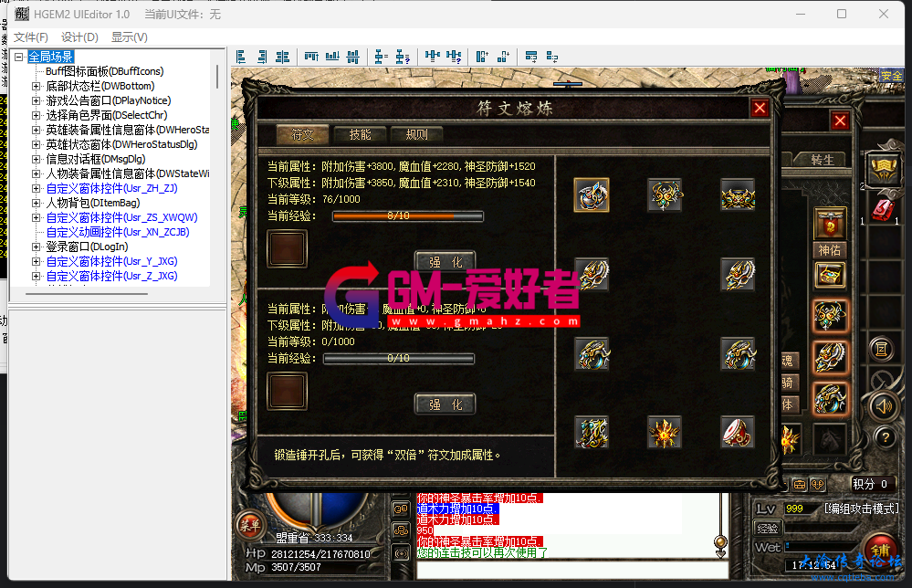Screen dimensions: 912x588
Task: Click the two tall columns with plus toolbar icon
Action: pyautogui.click(x=482, y=57)
